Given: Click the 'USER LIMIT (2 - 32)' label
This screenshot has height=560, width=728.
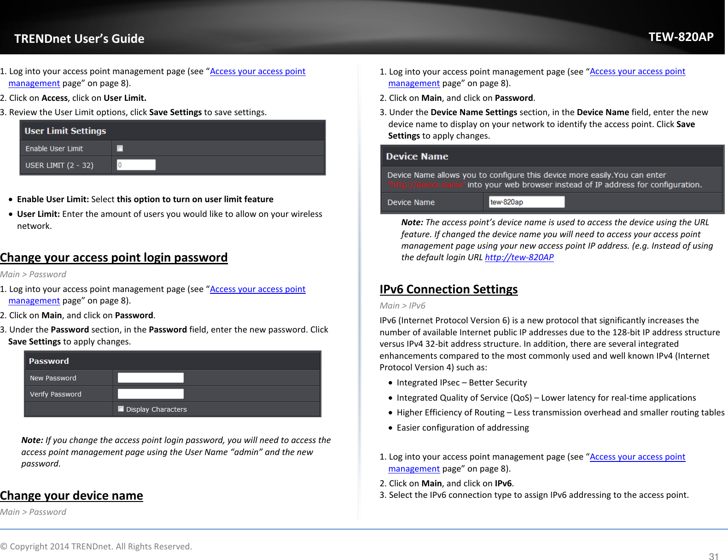Looking at the screenshot, I should [59, 165].
